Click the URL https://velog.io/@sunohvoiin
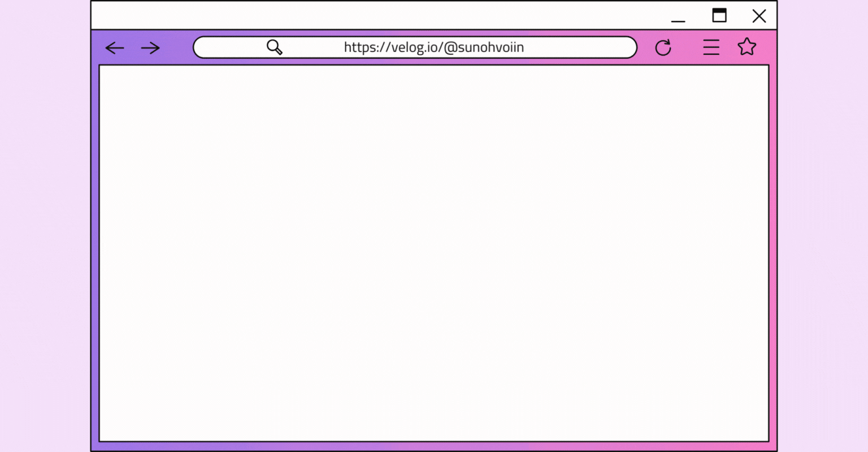 click(434, 47)
